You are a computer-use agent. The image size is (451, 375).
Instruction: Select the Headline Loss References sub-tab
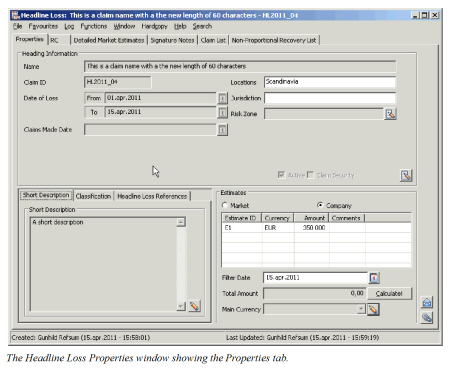(152, 196)
